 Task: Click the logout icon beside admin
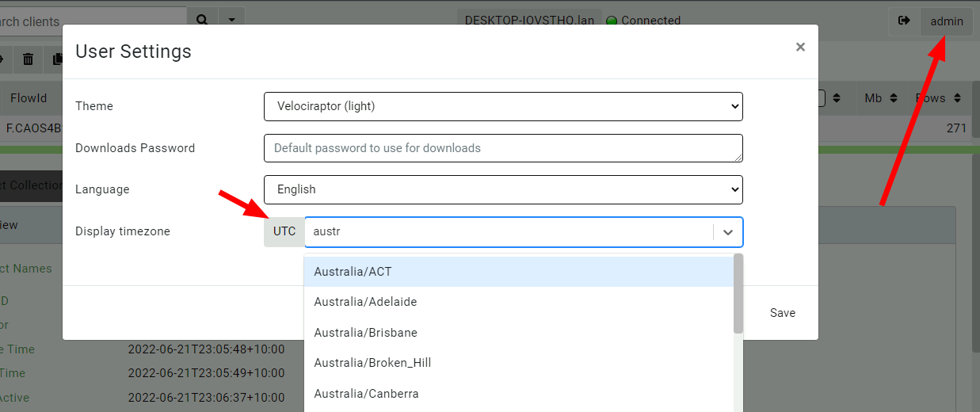point(904,21)
